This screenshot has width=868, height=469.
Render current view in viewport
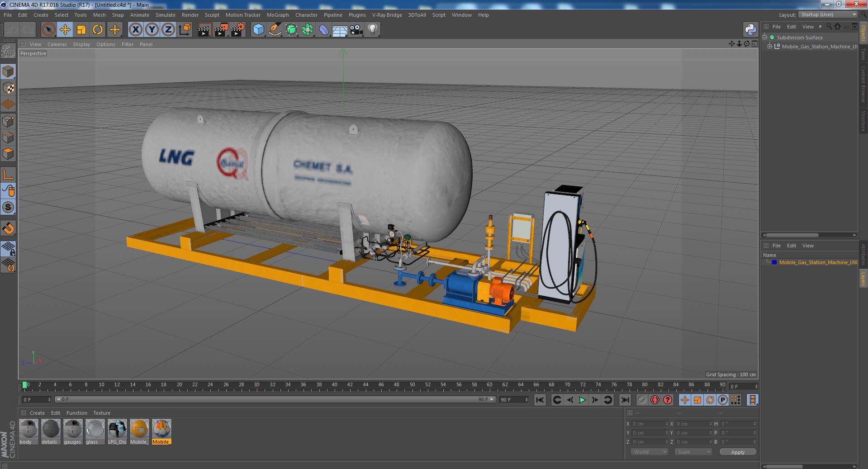point(204,30)
